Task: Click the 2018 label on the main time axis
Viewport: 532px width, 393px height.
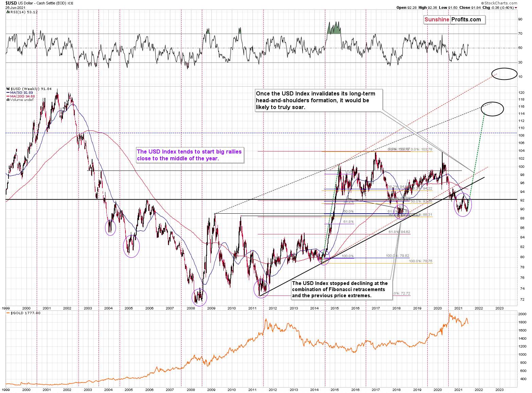Action: coord(396,308)
